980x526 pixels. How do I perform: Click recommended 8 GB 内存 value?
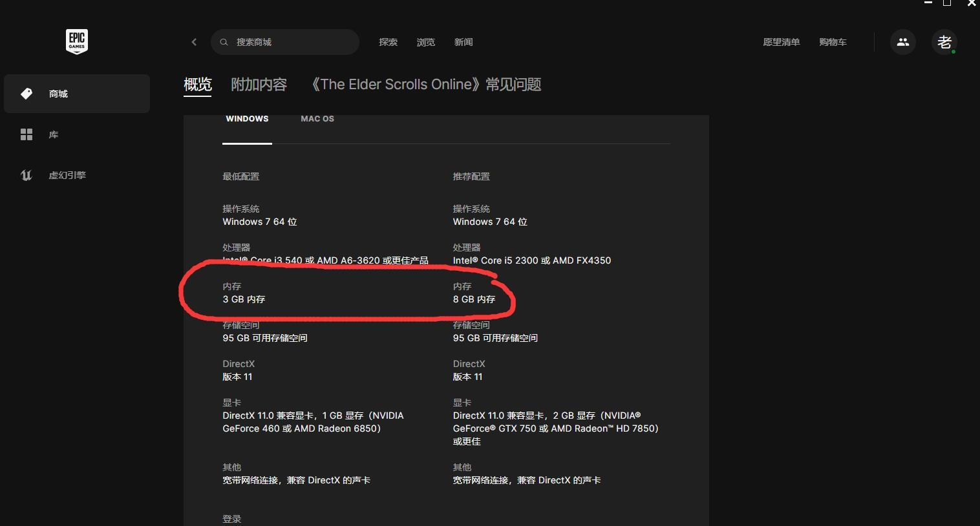click(x=474, y=299)
